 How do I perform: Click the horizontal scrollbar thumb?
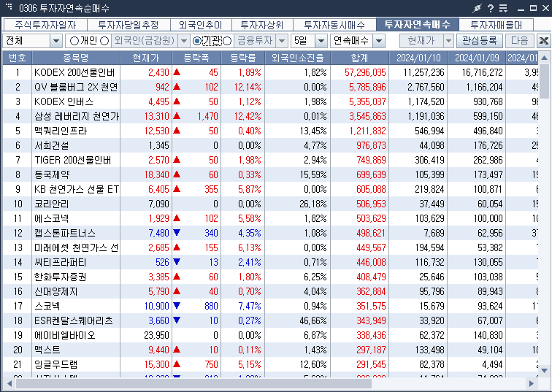(193, 383)
